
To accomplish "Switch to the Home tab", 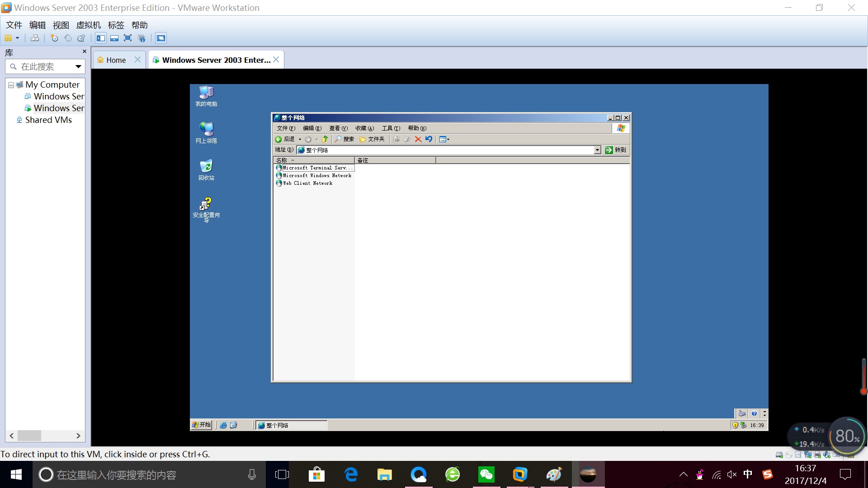I will click(116, 60).
